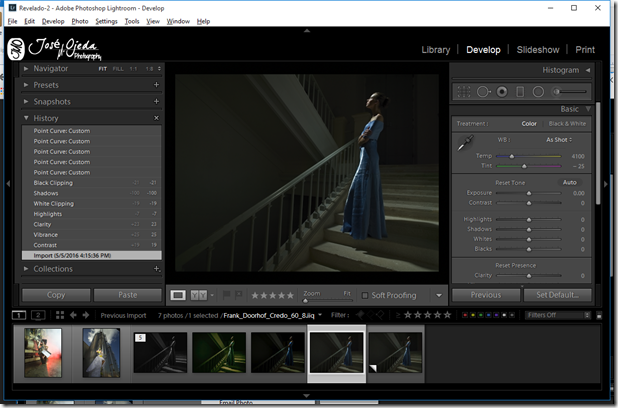Screen dimensions: 618x408
Task: Expand the Snapshots panel
Action: point(26,101)
